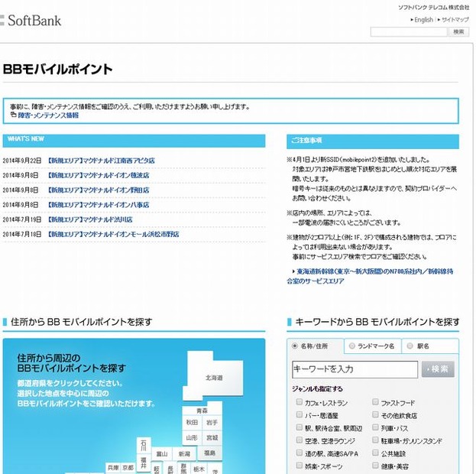This screenshot has width=476, height=474.
Task: Click the keyword 検索 button
Action: pyautogui.click(x=438, y=369)
